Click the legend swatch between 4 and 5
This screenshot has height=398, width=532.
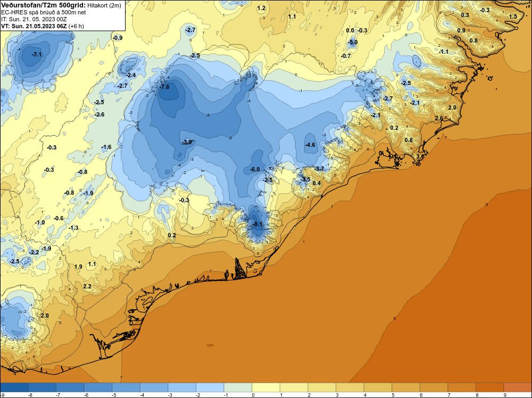click(378, 387)
